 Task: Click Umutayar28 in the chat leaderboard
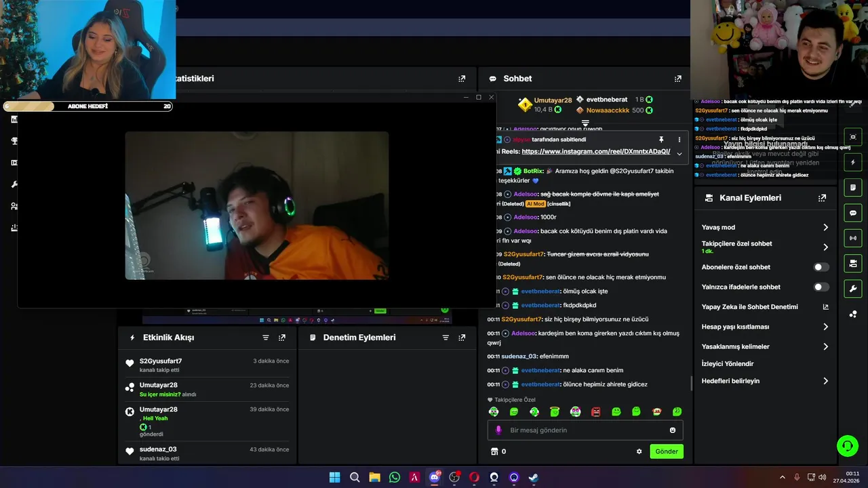coord(553,100)
